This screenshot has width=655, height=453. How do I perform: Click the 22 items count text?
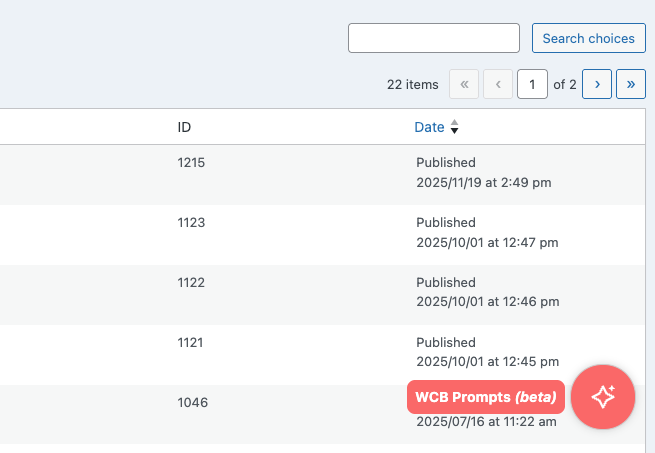pyautogui.click(x=412, y=84)
